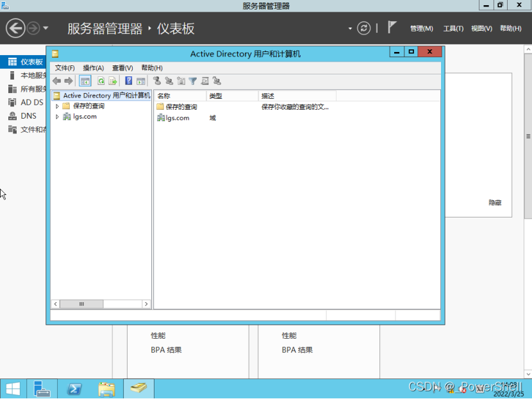
Task: Click create new group toolbar icon
Action: (169, 81)
